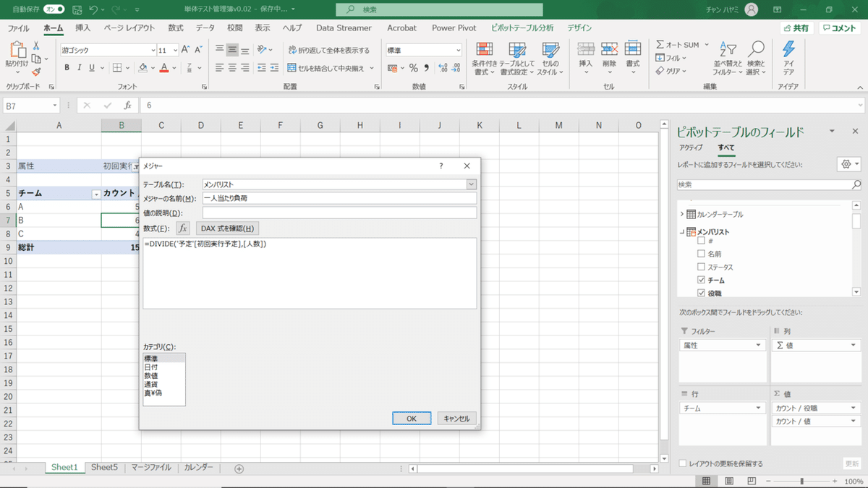
Task: Click the fill color bucket swatch
Action: (x=142, y=68)
